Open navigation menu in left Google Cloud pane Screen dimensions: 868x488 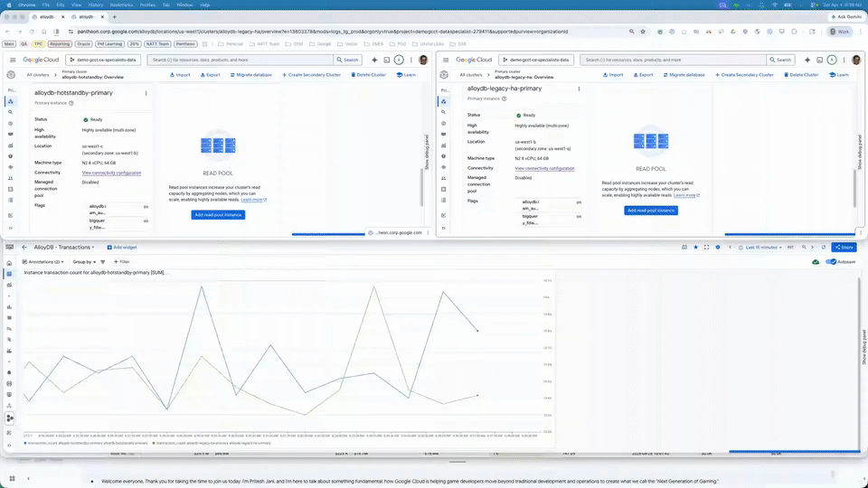click(13, 60)
